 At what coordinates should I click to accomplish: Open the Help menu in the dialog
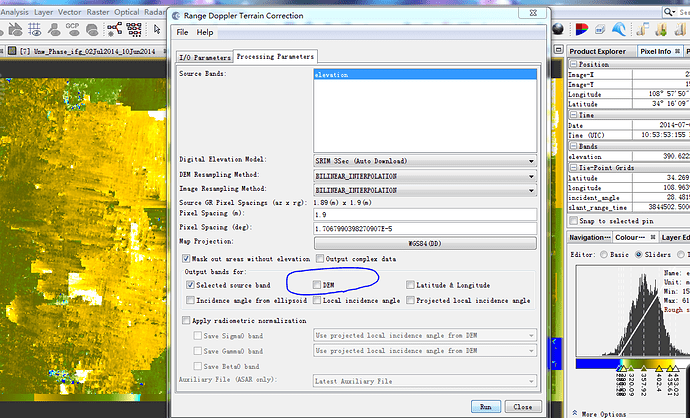[x=205, y=32]
